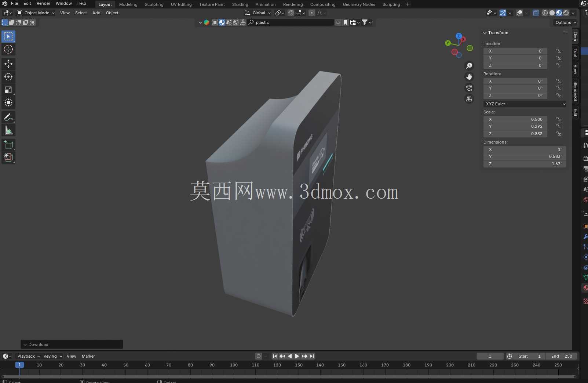Jump to the previous keyframe
Image resolution: width=588 pixels, height=383 pixels.
[282, 356]
